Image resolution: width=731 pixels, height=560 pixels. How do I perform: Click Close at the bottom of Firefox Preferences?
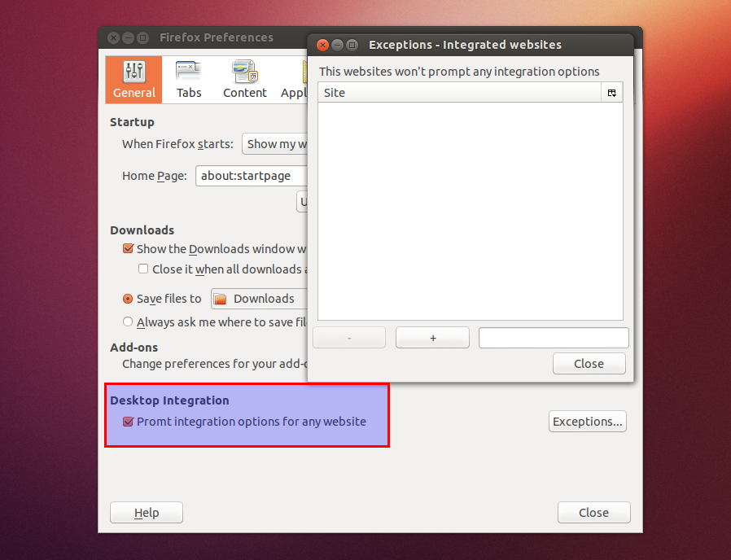[594, 513]
